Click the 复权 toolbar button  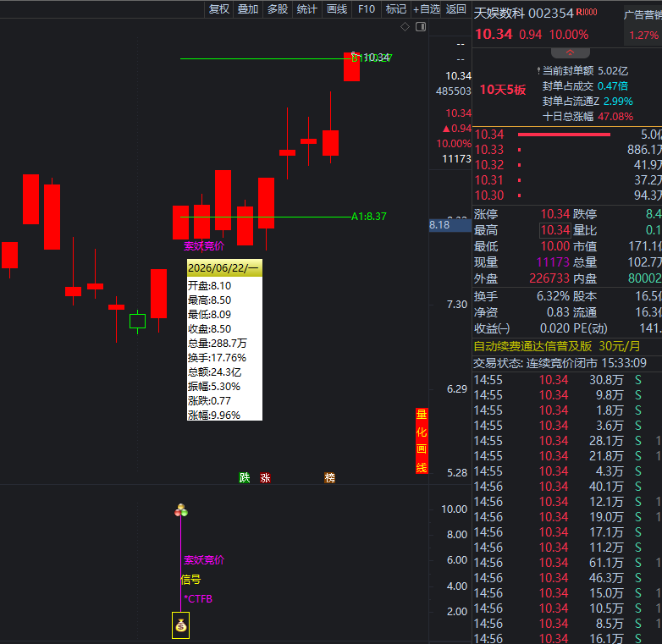[219, 8]
